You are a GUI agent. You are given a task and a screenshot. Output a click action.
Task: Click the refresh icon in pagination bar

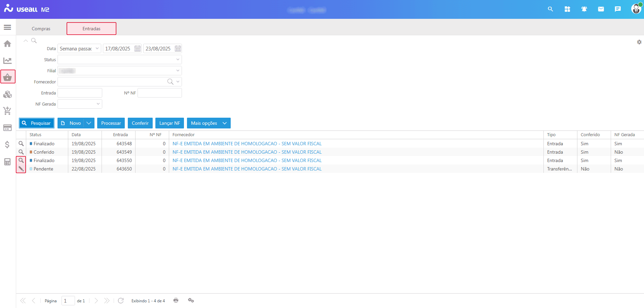tap(121, 300)
